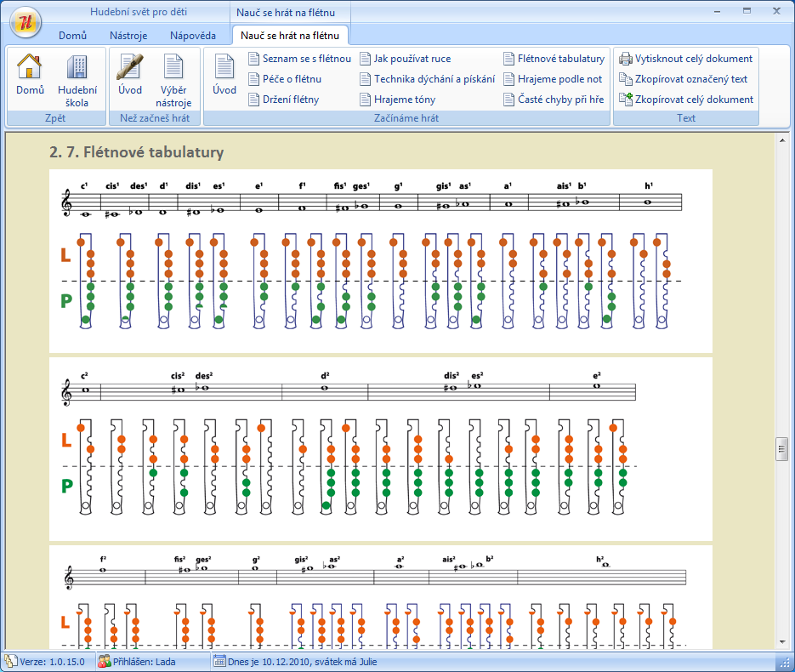Viewport: 795px width, 672px height.
Task: Open Výběr nástroje in the ribbon
Action: click(x=173, y=81)
